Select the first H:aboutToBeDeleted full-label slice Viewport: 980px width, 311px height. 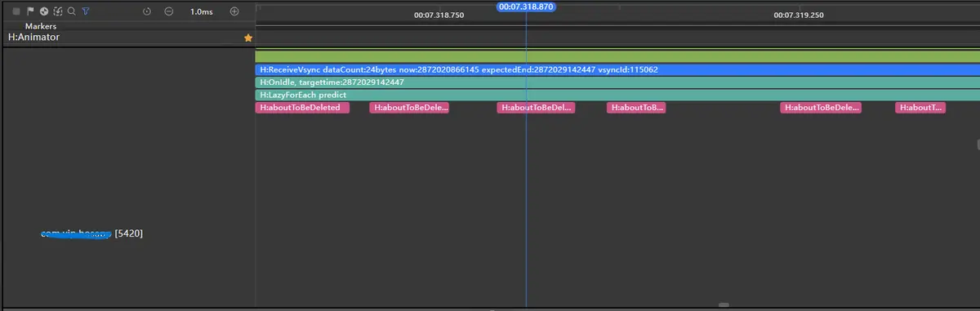[x=302, y=108]
